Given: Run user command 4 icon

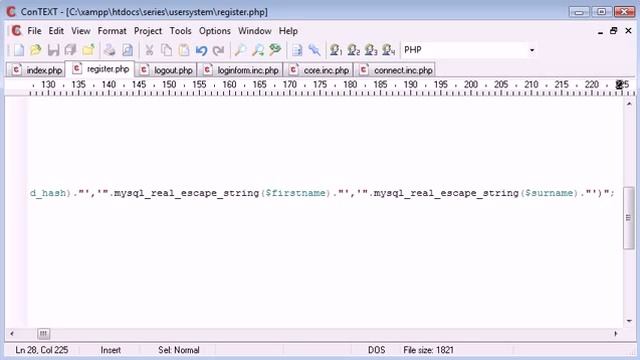Looking at the screenshot, I should pos(389,50).
